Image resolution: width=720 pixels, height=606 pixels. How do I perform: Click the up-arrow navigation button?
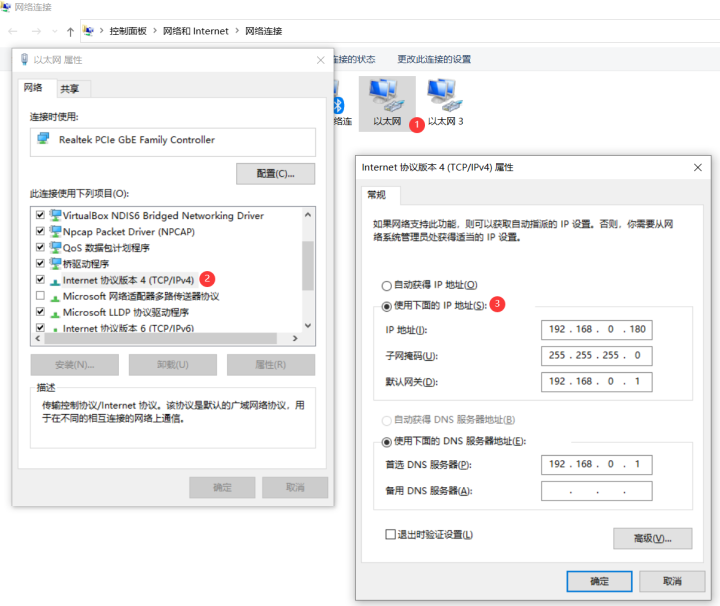pos(69,32)
